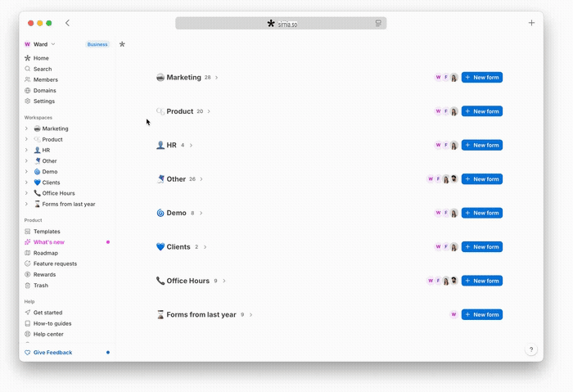The height and width of the screenshot is (392, 573).
Task: Click the Templates icon in sidebar
Action: tap(27, 232)
